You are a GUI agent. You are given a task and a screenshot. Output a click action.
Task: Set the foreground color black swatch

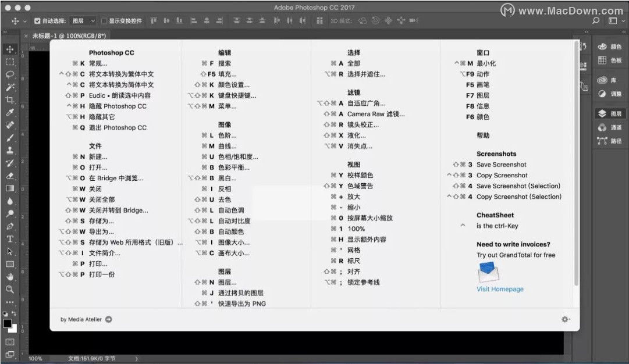click(7, 323)
